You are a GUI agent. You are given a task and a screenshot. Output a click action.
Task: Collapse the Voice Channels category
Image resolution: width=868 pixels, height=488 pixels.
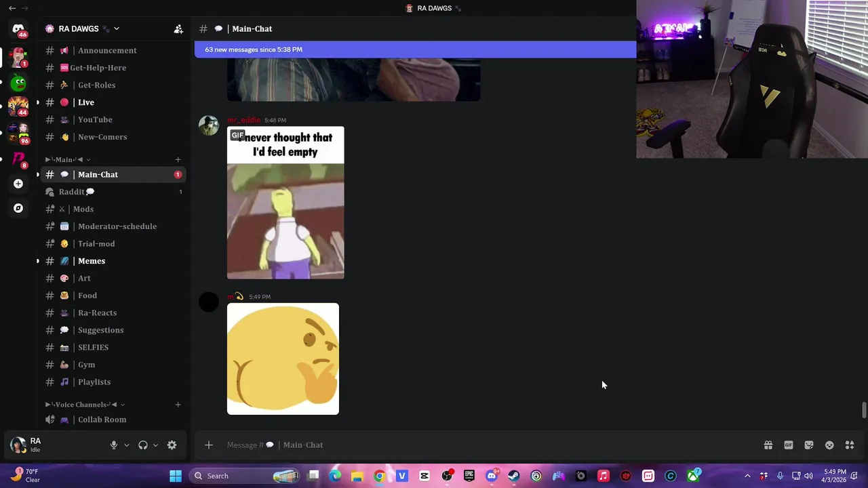(85, 405)
